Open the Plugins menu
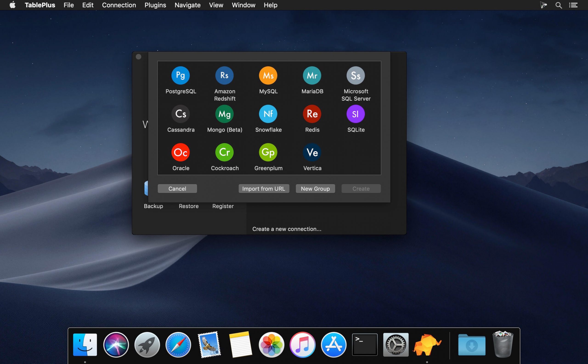This screenshot has height=364, width=588. pyautogui.click(x=155, y=5)
